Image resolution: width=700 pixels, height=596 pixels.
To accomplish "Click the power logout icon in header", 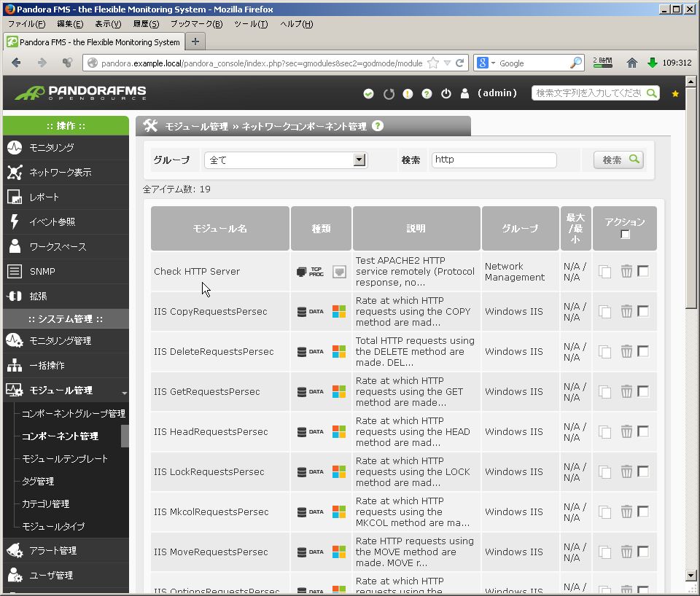I will (446, 94).
